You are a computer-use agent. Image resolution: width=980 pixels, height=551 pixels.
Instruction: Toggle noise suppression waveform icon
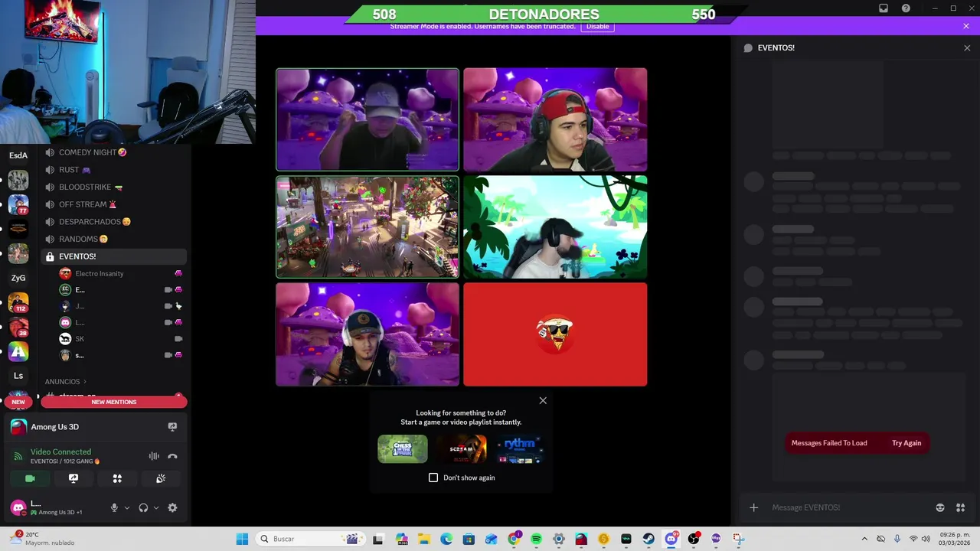[x=154, y=456]
